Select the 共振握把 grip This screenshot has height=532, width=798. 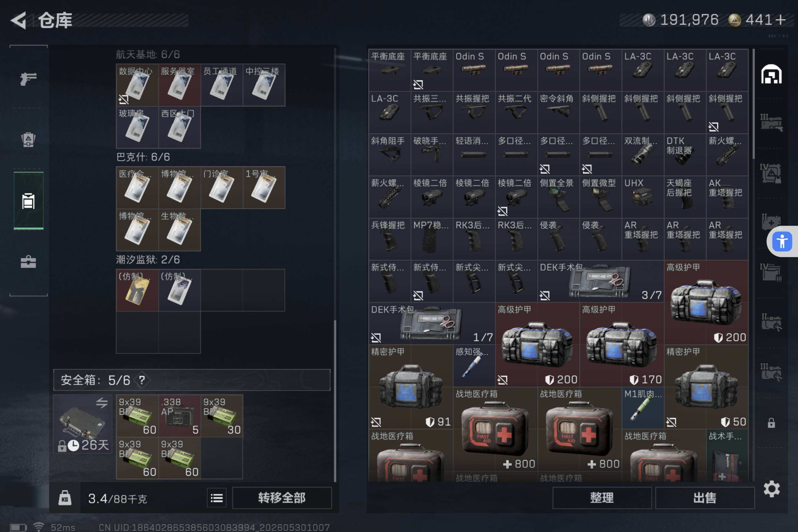tap(474, 112)
